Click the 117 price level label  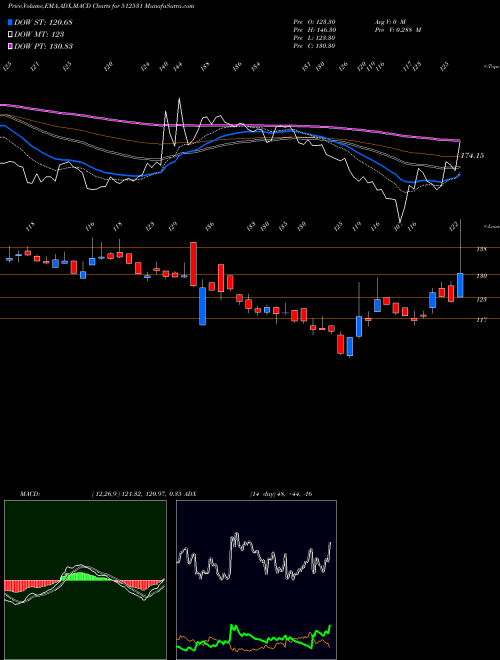[481, 320]
